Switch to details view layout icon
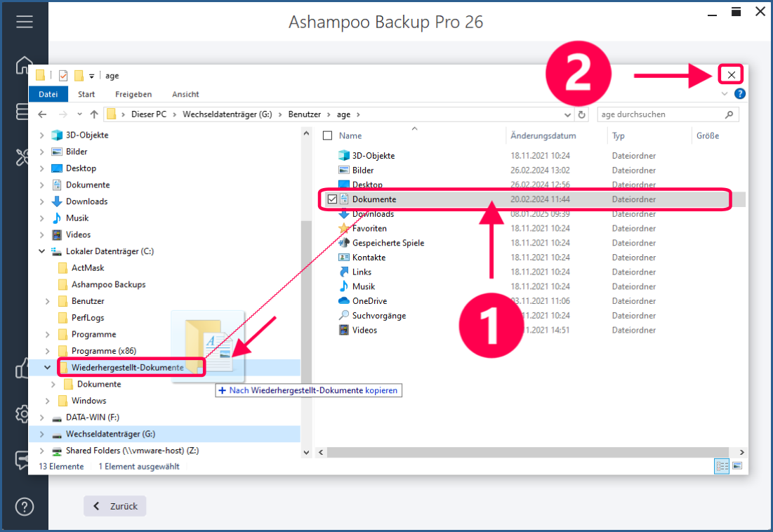This screenshot has width=773, height=532. point(722,466)
